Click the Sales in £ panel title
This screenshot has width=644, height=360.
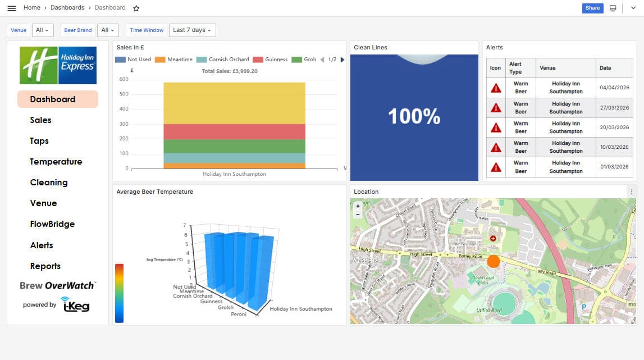pyautogui.click(x=130, y=47)
